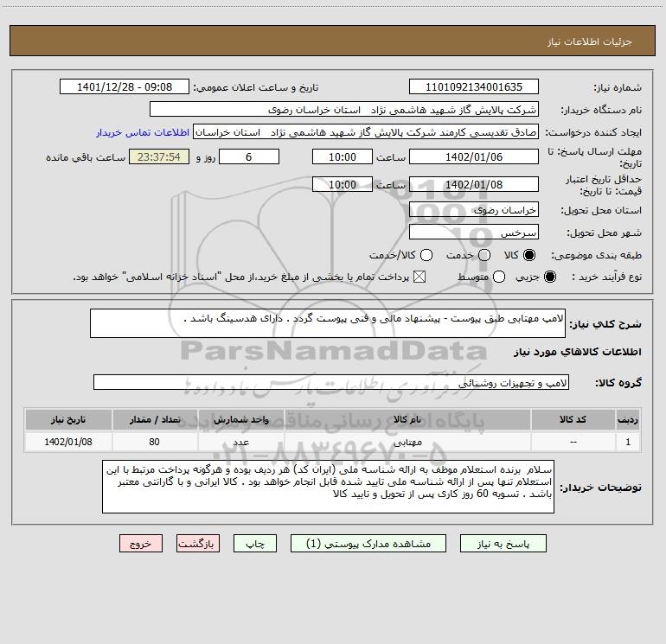Image resolution: width=666 pixels, height=644 pixels.
Task: Click the نام دستگاه خریدار field
Action: pos(344,109)
